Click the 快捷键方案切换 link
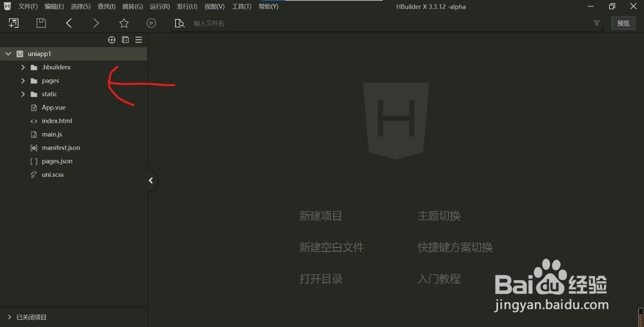644x327 pixels. pyautogui.click(x=455, y=247)
